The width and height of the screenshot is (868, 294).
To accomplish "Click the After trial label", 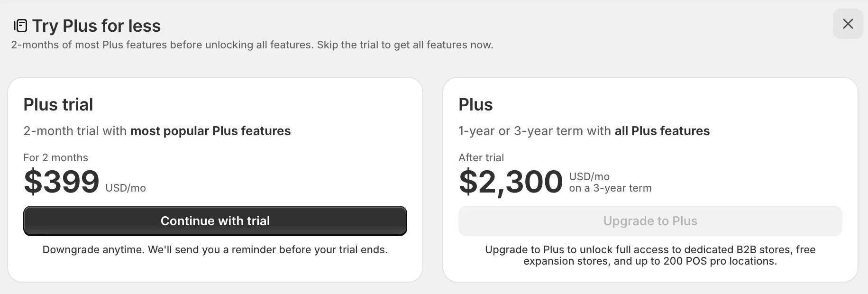I will pos(481,157).
